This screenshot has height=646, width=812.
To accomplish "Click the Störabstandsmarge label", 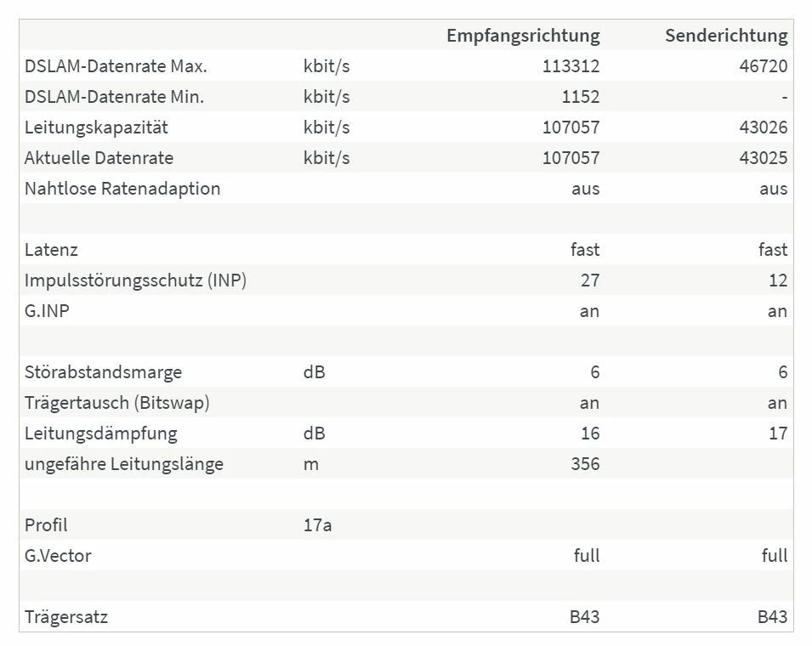I will (103, 372).
